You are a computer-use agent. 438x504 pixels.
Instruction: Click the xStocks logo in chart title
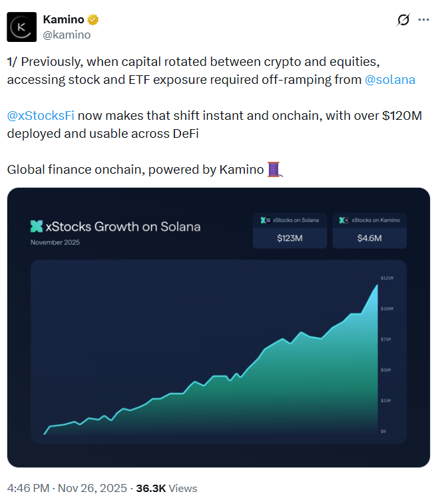(37, 226)
